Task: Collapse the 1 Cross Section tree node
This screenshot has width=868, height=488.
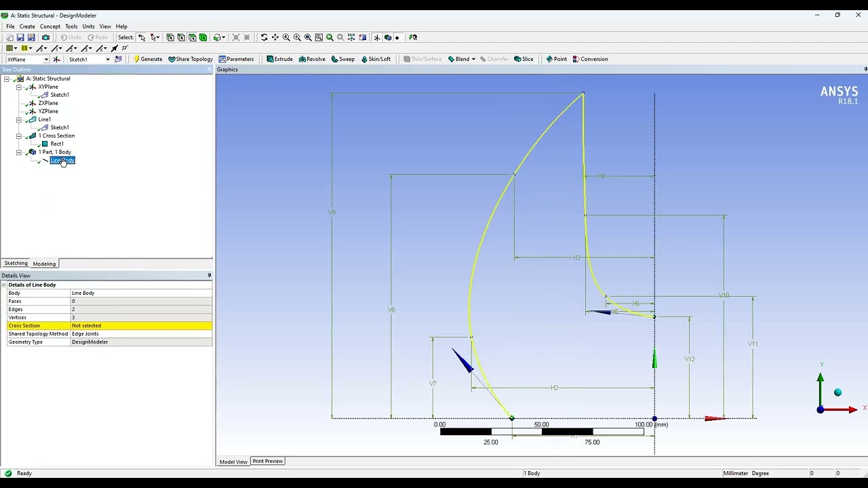Action: pos(19,136)
